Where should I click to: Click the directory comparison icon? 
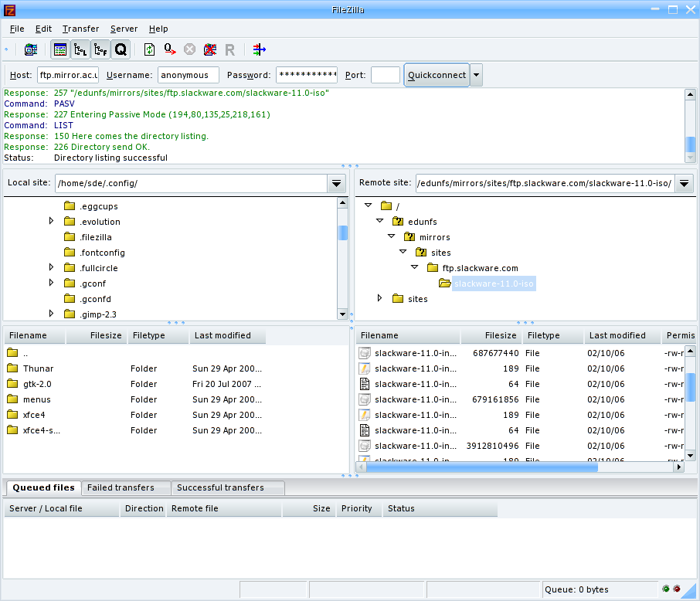(x=259, y=49)
